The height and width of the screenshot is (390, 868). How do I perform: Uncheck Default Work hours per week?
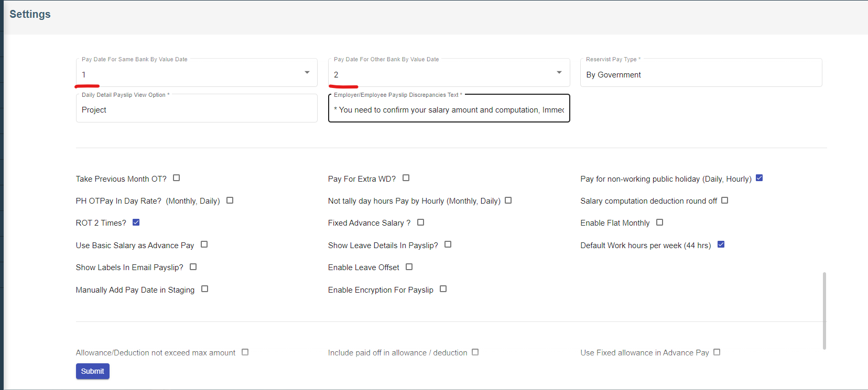[721, 244]
